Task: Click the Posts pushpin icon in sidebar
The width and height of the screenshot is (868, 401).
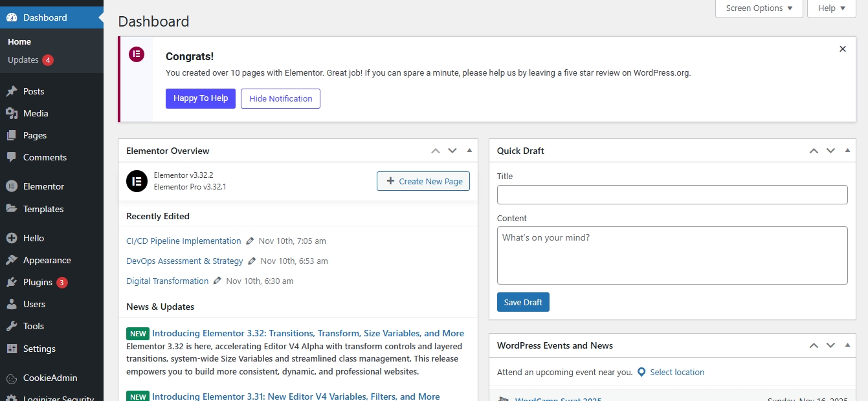Action: (12, 91)
